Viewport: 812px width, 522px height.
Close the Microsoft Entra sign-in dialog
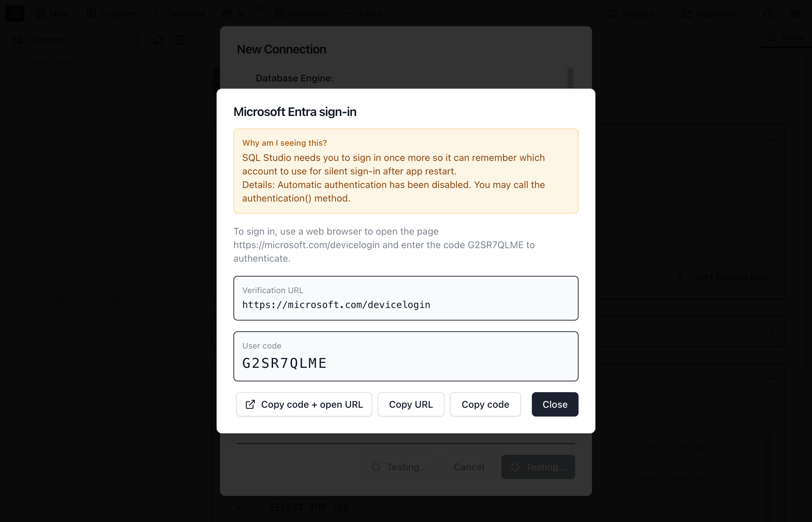[555, 404]
